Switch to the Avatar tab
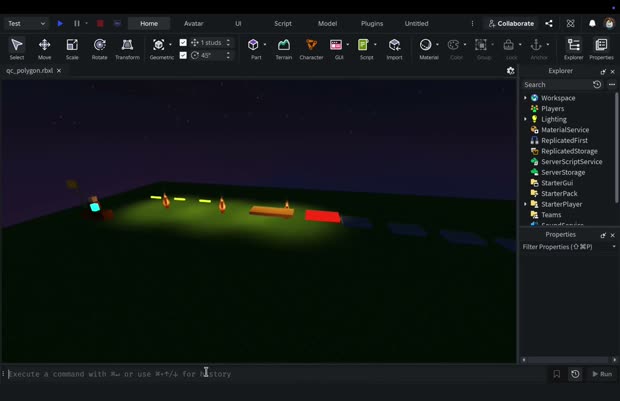 (x=193, y=23)
